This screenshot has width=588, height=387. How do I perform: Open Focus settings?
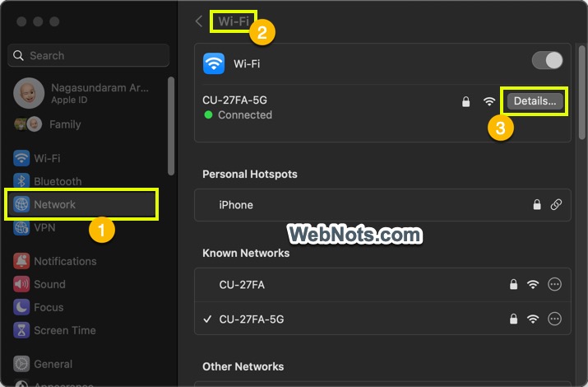pyautogui.click(x=39, y=307)
